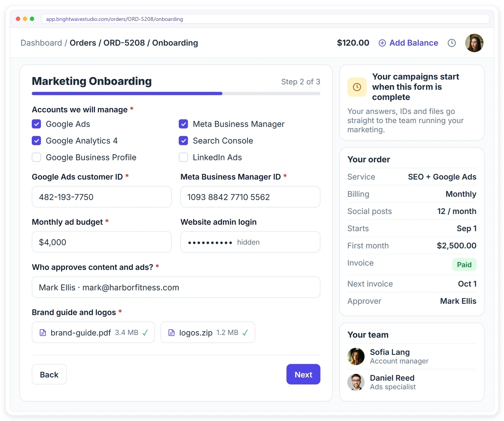Screen dimensions: 504x421
Task: Click the onboarding progress bar
Action: click(176, 93)
